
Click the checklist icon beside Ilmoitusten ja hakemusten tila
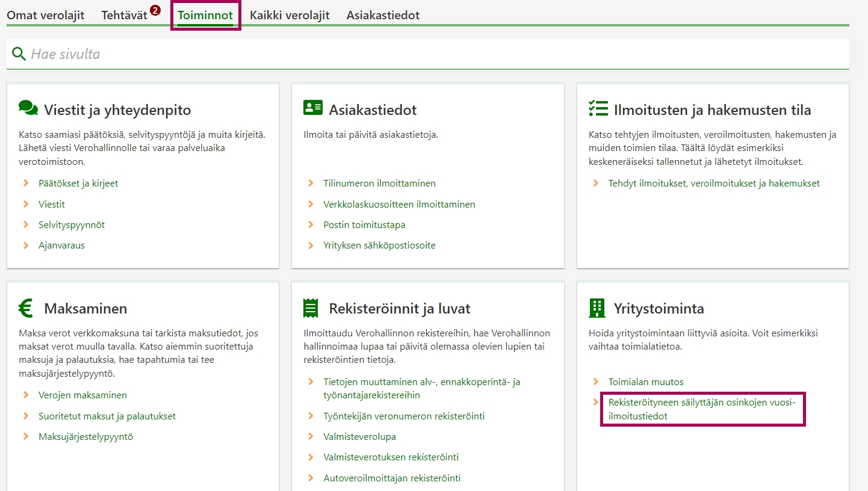tap(598, 108)
